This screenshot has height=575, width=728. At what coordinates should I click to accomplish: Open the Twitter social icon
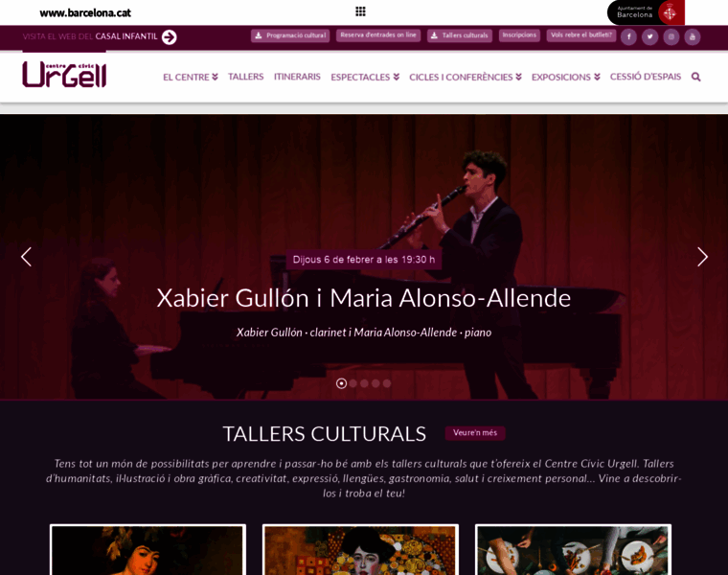(650, 36)
